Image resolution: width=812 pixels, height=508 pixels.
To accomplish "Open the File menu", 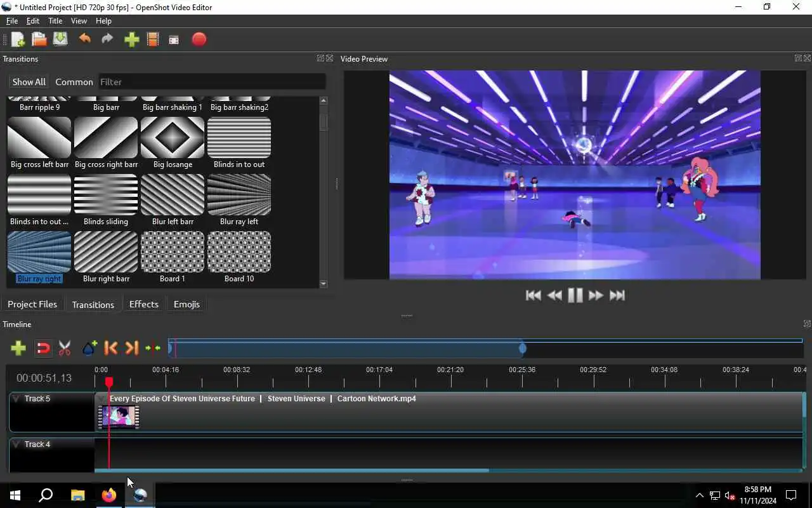I will [x=12, y=21].
